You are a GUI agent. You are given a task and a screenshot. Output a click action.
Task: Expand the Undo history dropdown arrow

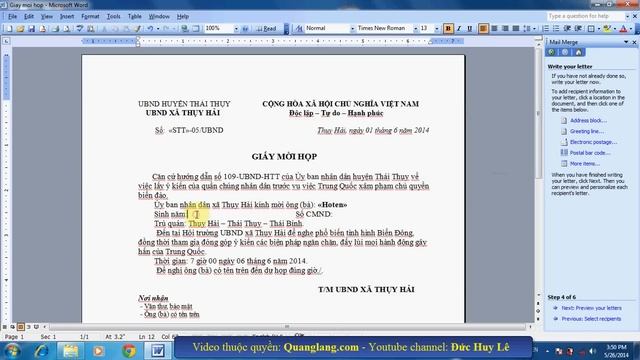tap(158, 29)
